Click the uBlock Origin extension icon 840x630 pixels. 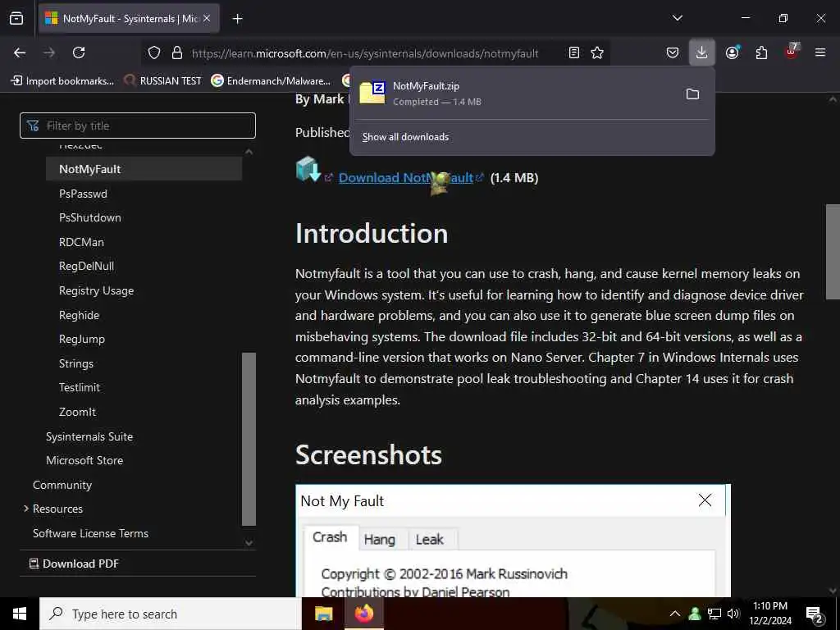[792, 52]
